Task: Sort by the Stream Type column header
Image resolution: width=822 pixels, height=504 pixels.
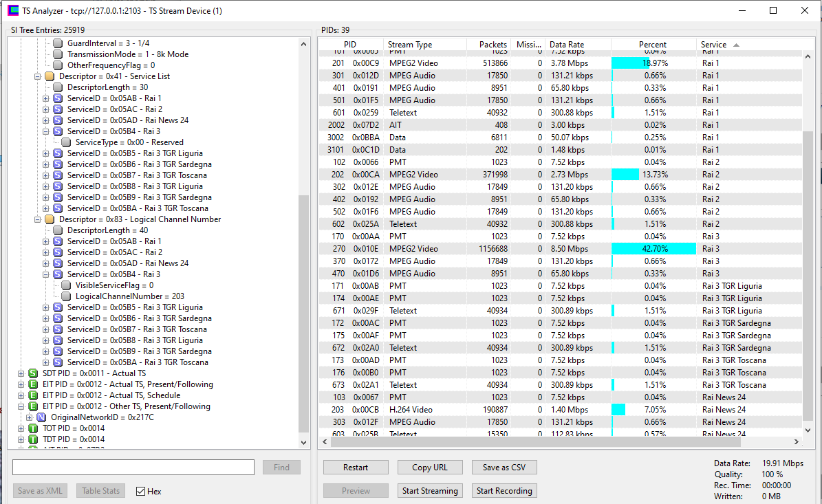Action: [x=424, y=45]
